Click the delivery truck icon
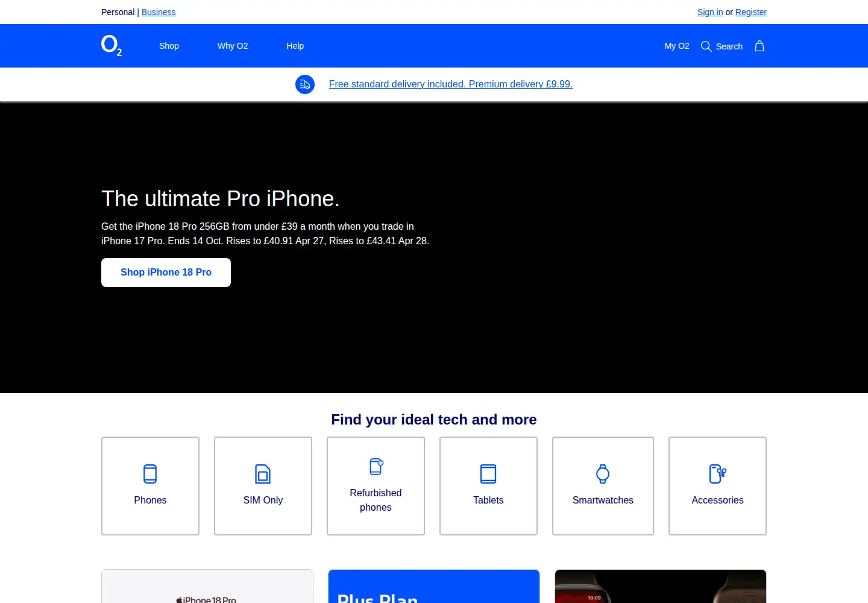The height and width of the screenshot is (603, 868). (x=305, y=84)
